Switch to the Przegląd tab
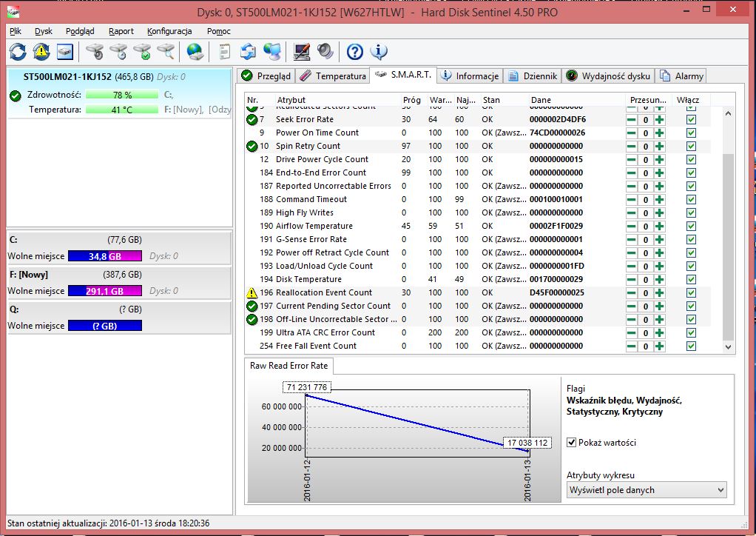Viewport: 756px width, 536px height. (266, 76)
